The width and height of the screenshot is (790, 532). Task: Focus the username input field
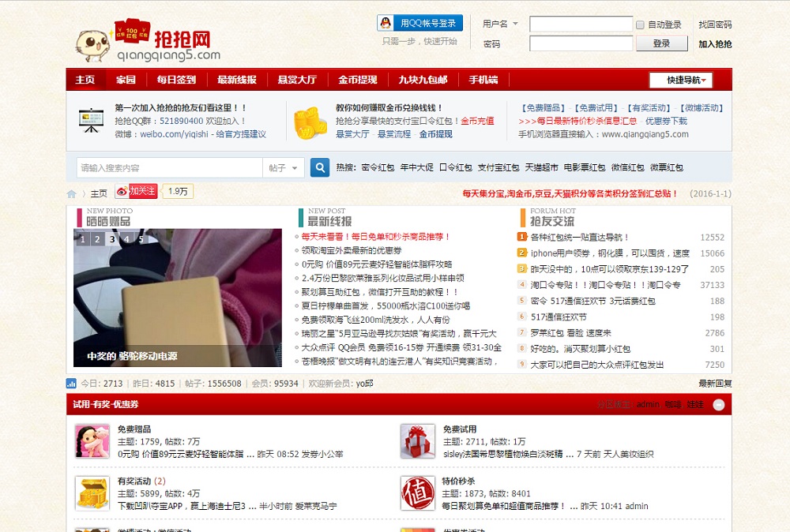coord(581,24)
